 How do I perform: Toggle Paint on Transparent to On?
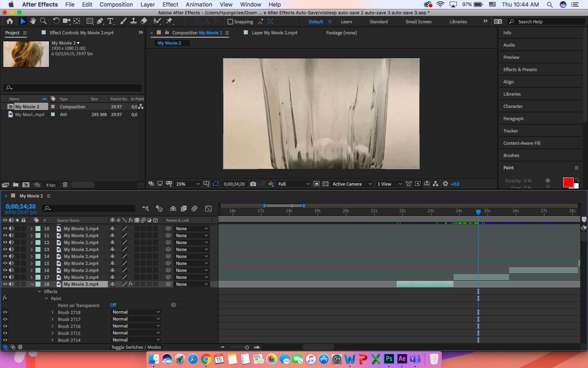113,305
